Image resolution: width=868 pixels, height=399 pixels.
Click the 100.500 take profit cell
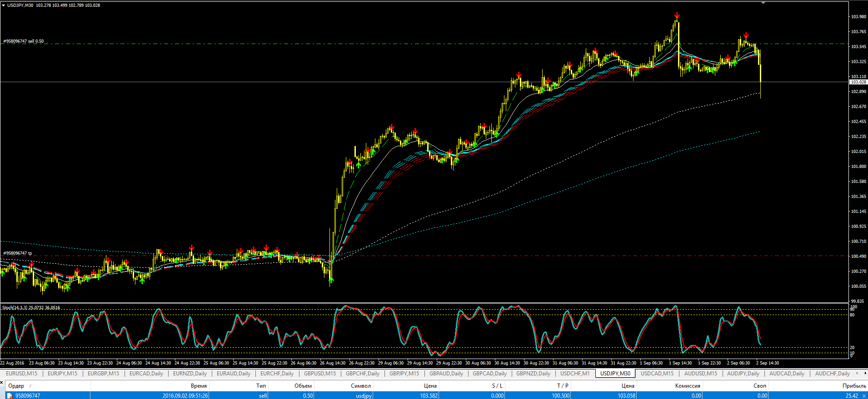point(561,396)
